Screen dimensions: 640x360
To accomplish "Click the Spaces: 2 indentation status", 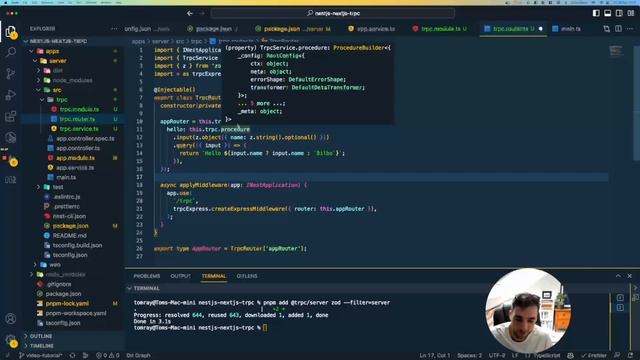I will [469, 356].
